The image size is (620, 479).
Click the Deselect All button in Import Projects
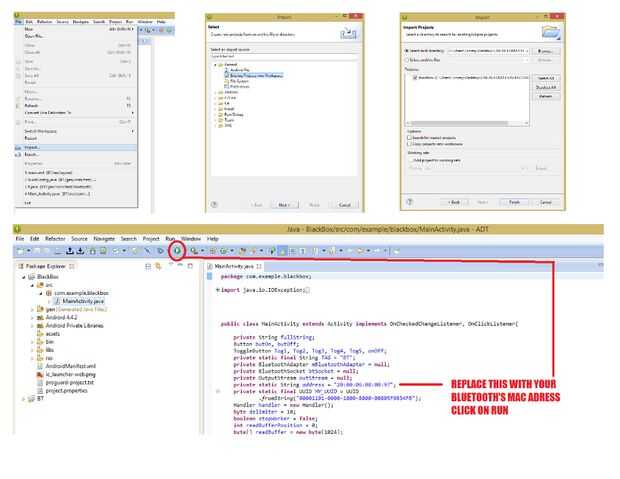coord(546,87)
